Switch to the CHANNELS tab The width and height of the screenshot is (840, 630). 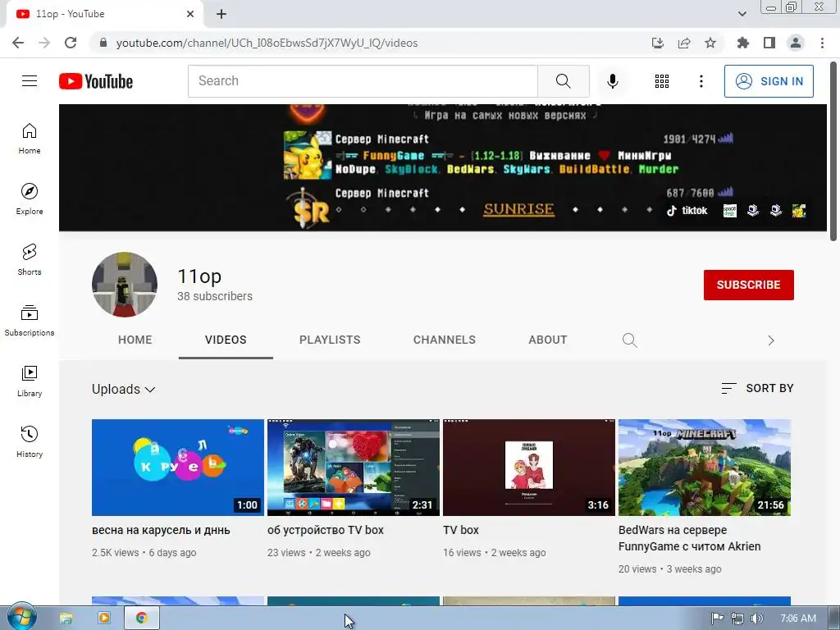point(444,340)
